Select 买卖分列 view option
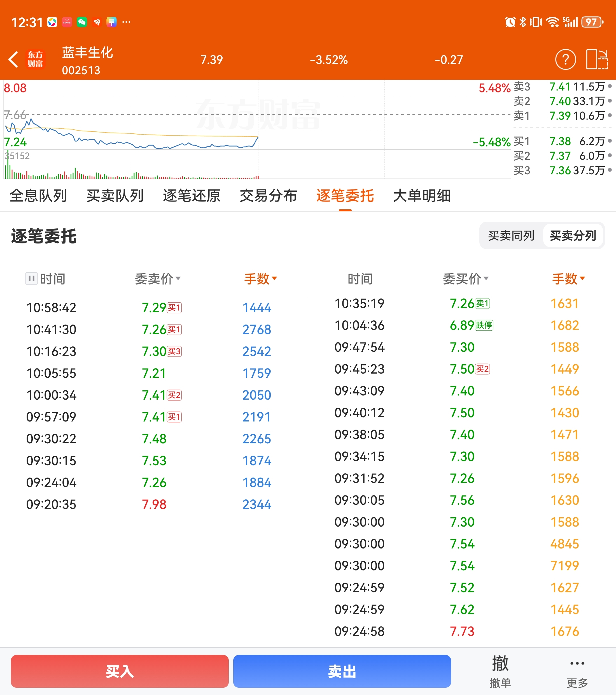 [573, 235]
